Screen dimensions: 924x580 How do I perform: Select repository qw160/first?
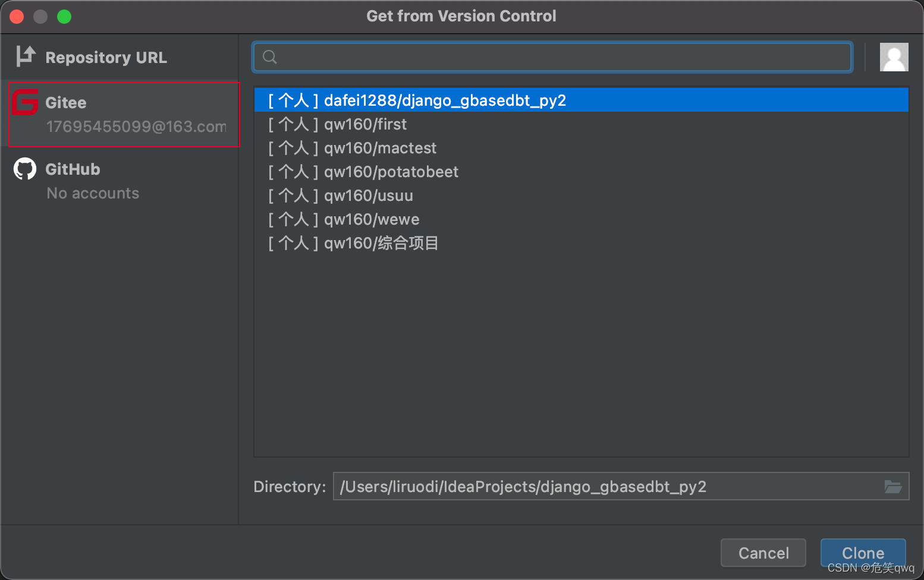[582, 124]
